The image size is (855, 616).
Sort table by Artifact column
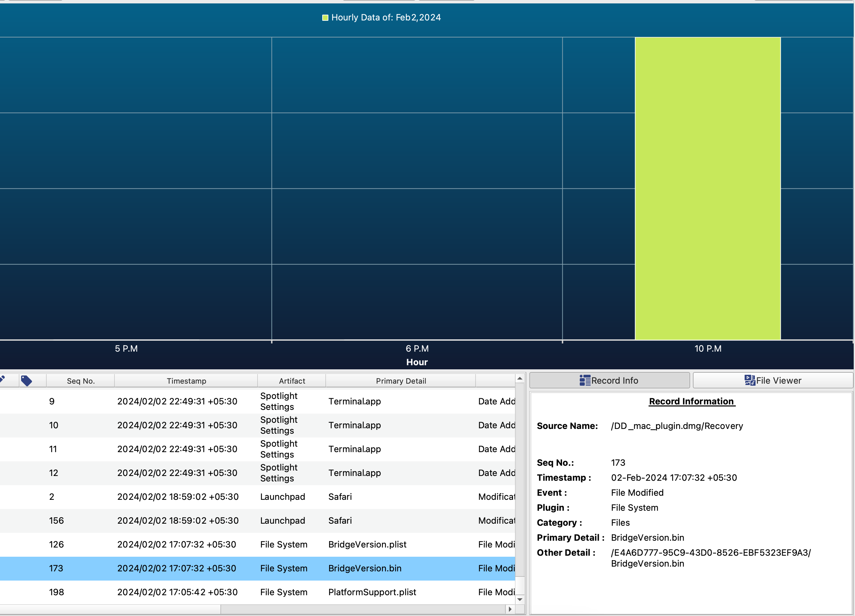click(x=292, y=381)
